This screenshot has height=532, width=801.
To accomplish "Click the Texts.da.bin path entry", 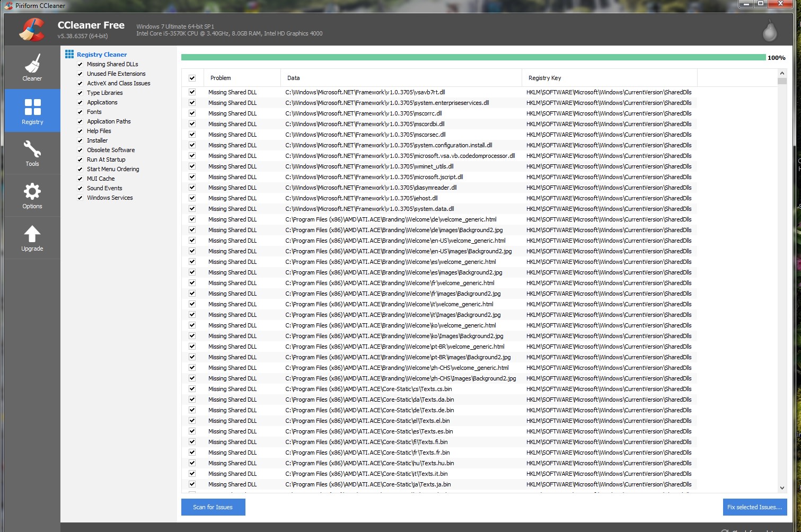I will pyautogui.click(x=369, y=400).
